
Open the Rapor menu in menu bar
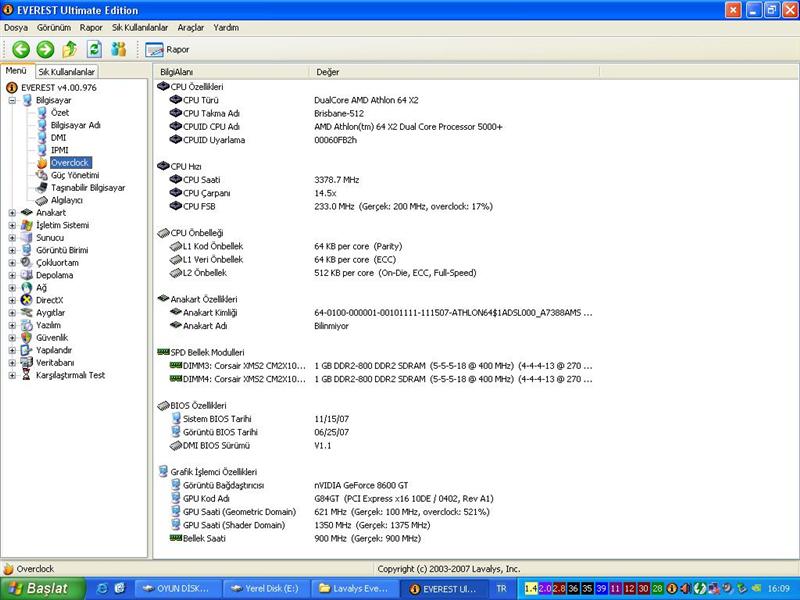[x=91, y=28]
